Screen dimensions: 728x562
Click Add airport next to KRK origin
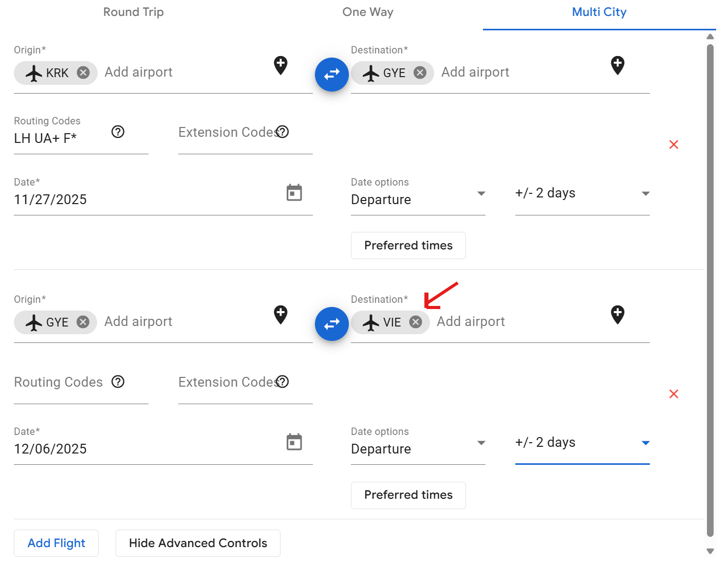click(x=139, y=72)
